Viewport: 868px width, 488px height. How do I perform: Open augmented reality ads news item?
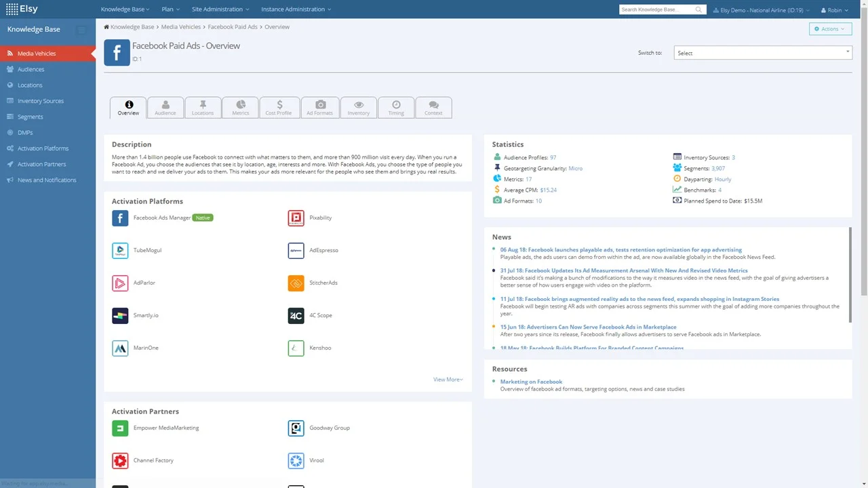[639, 299]
